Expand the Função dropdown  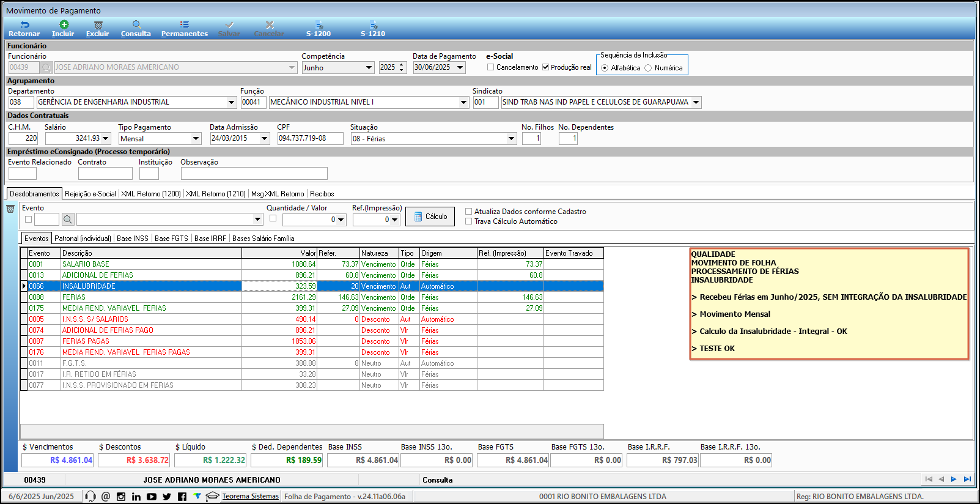464,102
